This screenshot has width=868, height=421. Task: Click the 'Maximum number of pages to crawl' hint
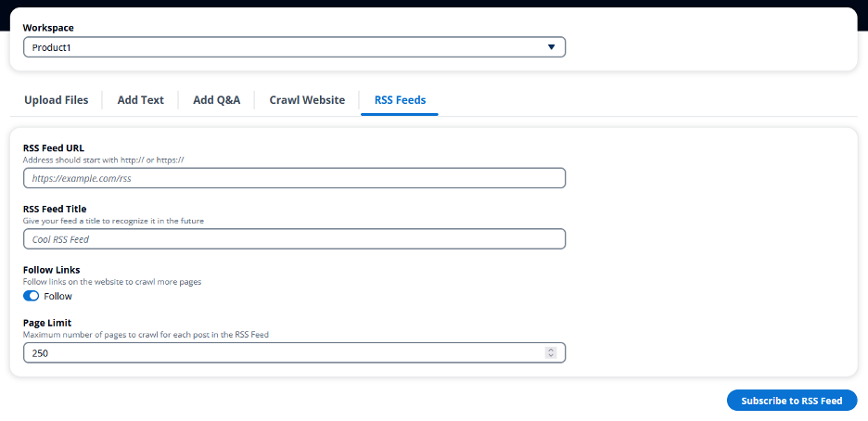(x=147, y=335)
